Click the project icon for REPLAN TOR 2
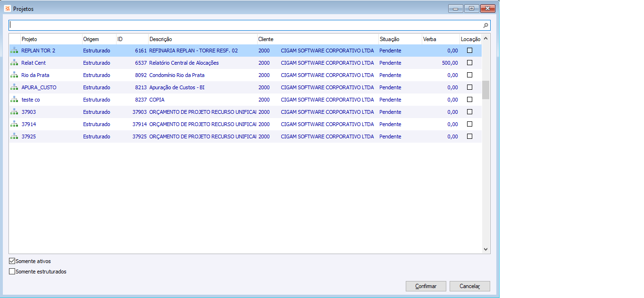This screenshot has width=644, height=298. click(x=14, y=51)
